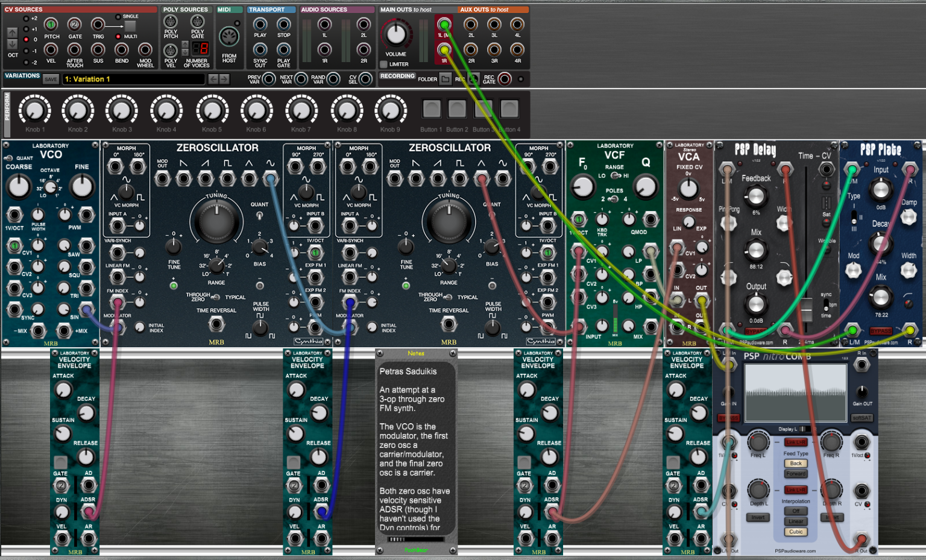
Task: Click the audio source 1L jack
Action: 325,24
